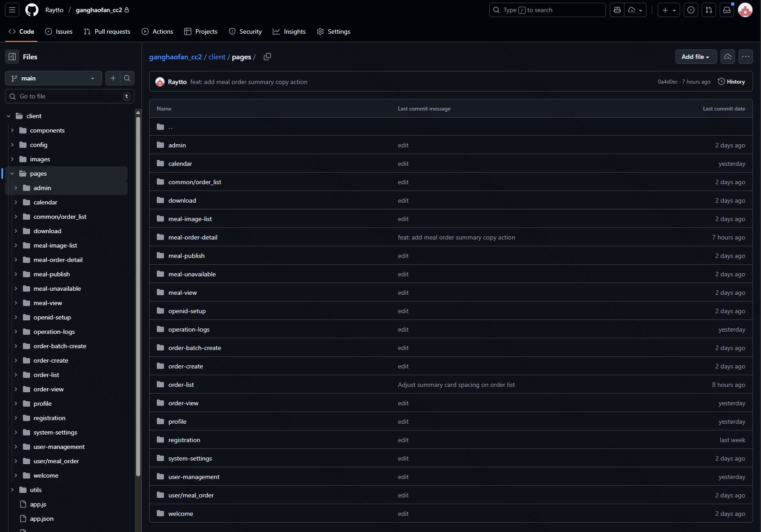Open the Add file dropdown

[x=695, y=57]
